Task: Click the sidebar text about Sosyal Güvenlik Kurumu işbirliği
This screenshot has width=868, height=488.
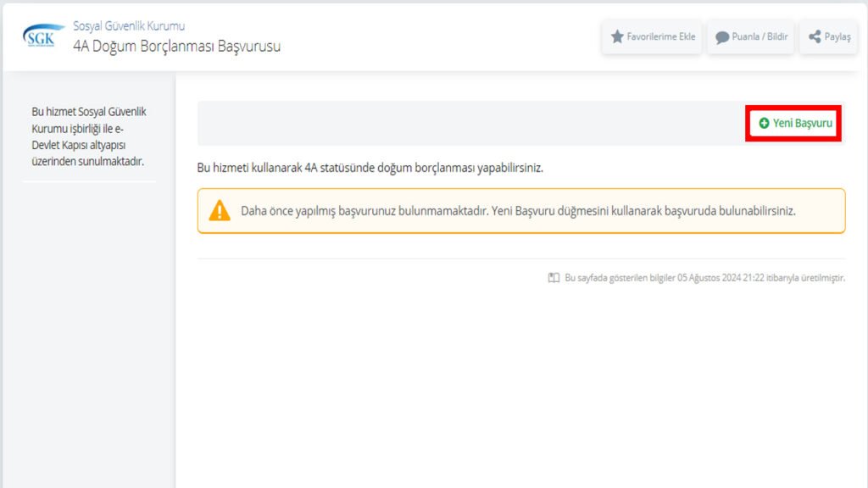Action: tap(88, 136)
